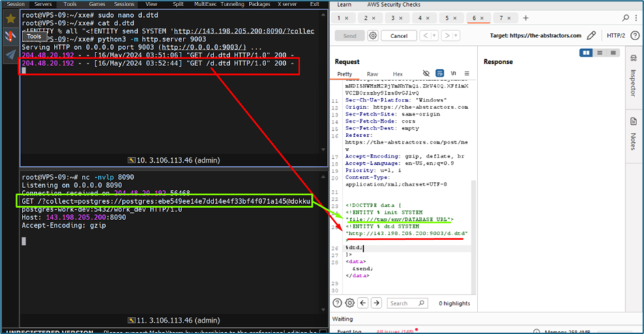This screenshot has width=644, height=334.
Task: Click the Cancel button in Repeater
Action: pyautogui.click(x=399, y=35)
